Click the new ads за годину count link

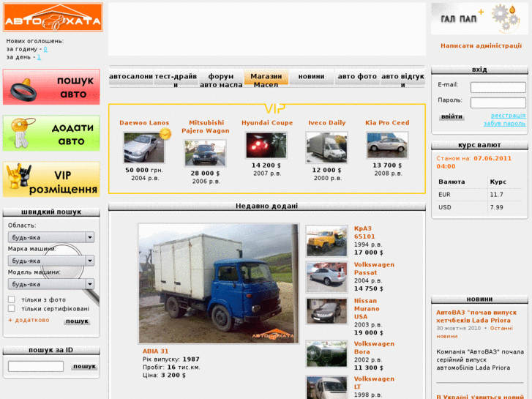click(x=45, y=49)
